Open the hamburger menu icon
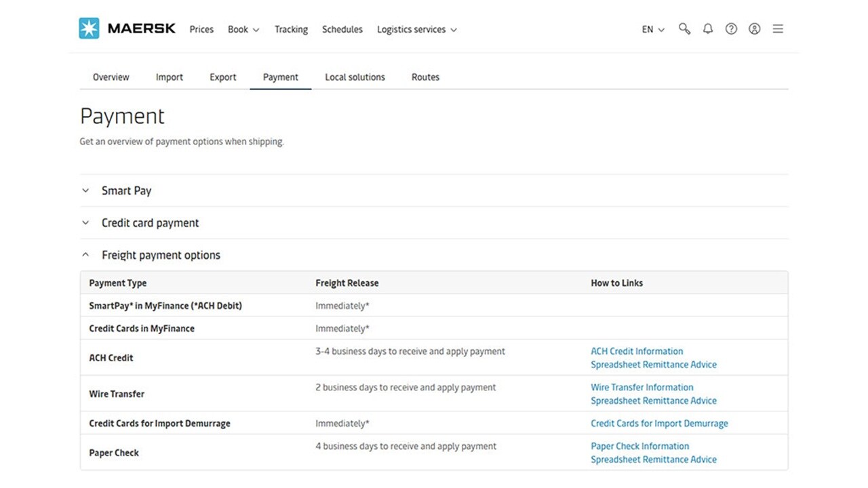The height and width of the screenshot is (488, 868). pos(778,29)
